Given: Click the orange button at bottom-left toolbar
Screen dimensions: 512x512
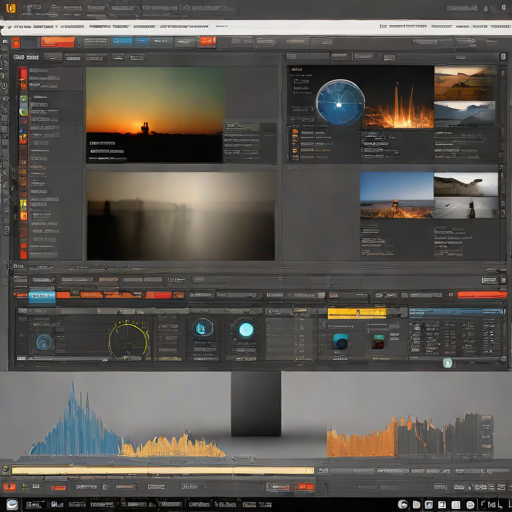Looking at the screenshot, I should (x=9, y=487).
